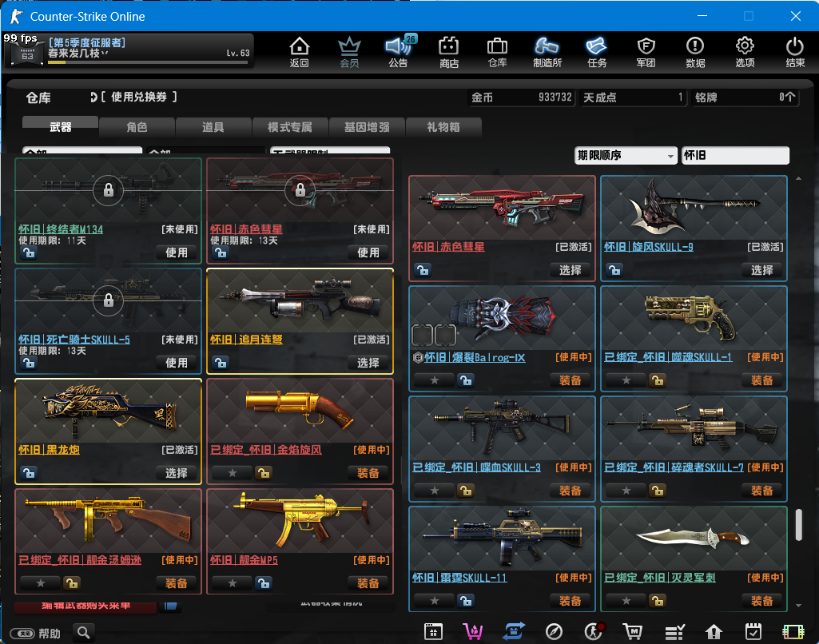The image size is (819, 644).
Task: Switch to the 武器 tab
Action: [60, 127]
